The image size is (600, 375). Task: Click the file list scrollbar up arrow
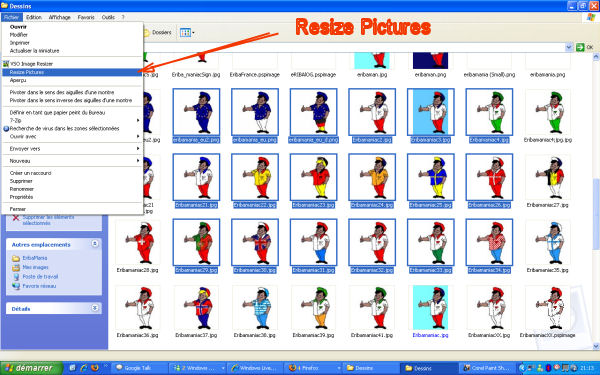coord(596,57)
